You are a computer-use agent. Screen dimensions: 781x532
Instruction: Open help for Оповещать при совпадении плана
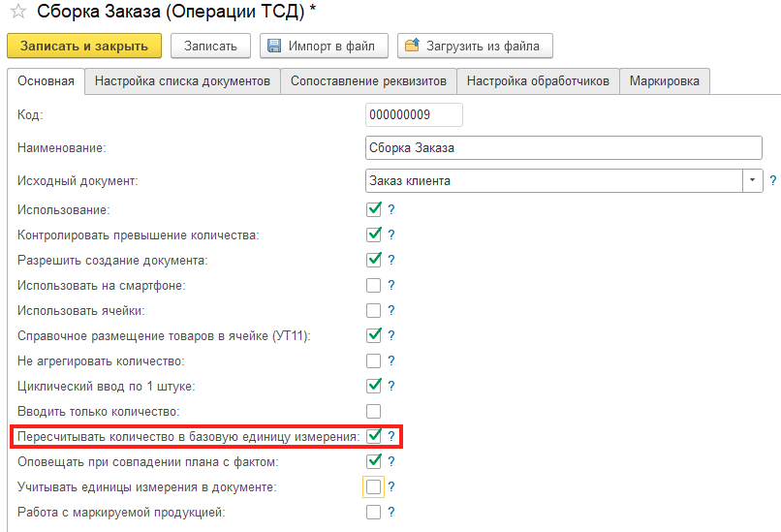point(391,462)
